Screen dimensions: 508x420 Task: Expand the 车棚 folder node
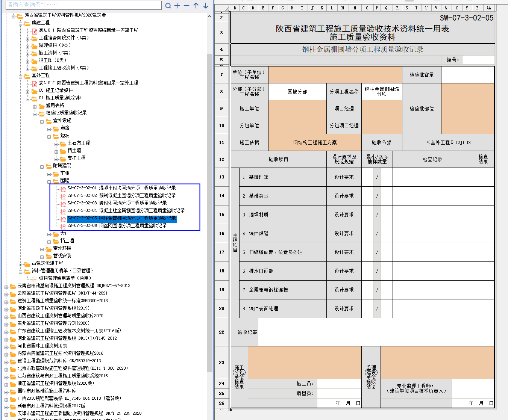49,174
